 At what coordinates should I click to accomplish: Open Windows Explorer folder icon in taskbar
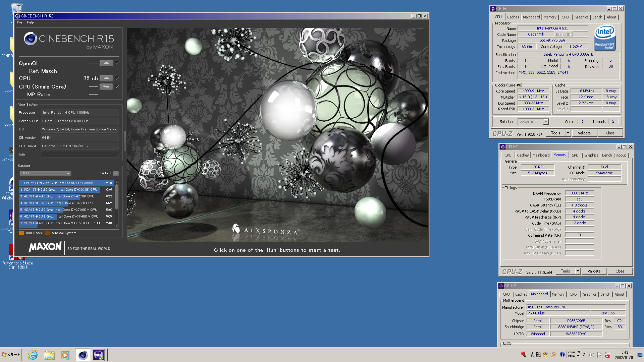click(49, 355)
